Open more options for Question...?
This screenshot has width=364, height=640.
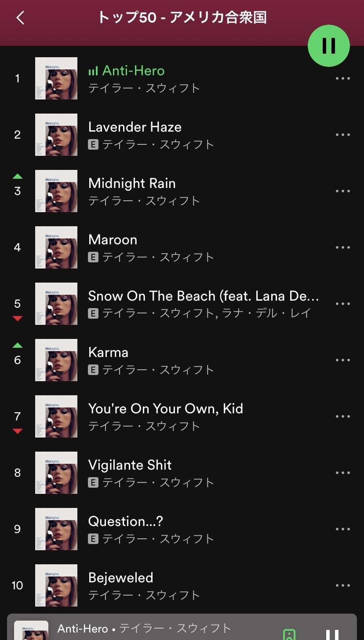pyautogui.click(x=342, y=530)
